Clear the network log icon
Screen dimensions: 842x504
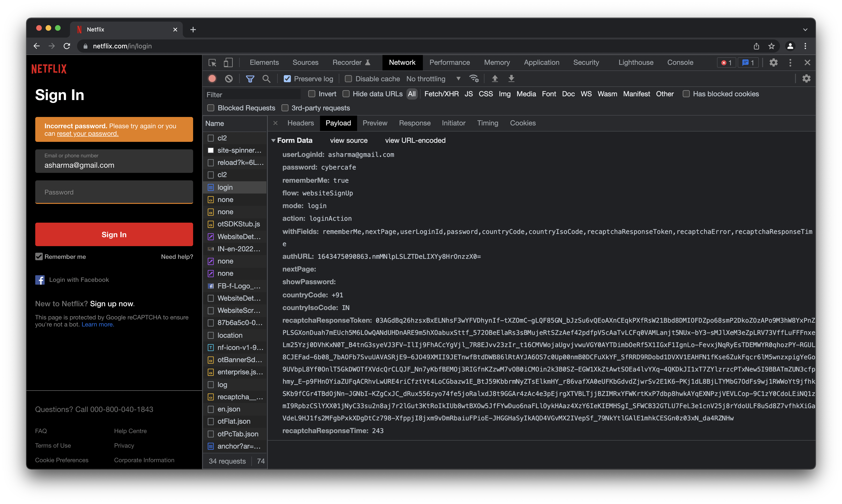coord(229,79)
